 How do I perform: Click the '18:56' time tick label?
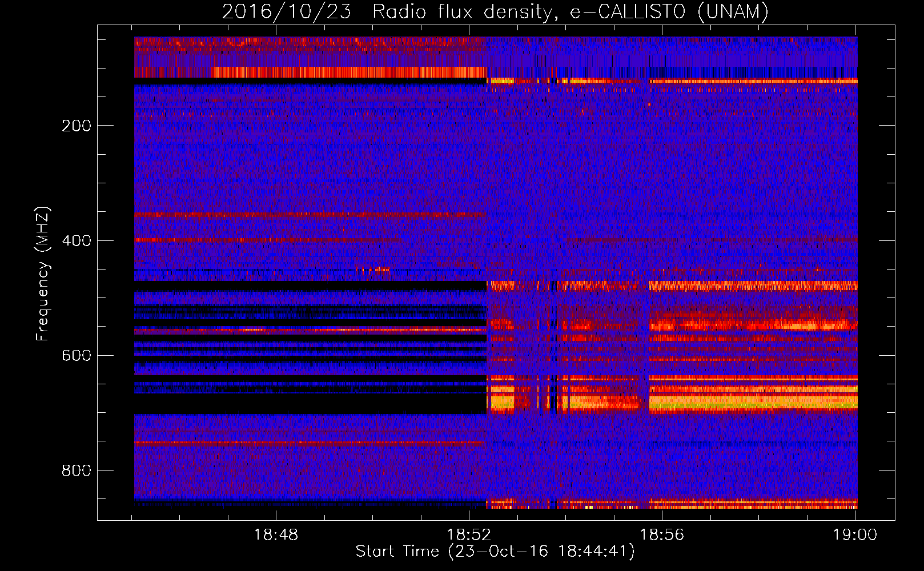pos(662,535)
